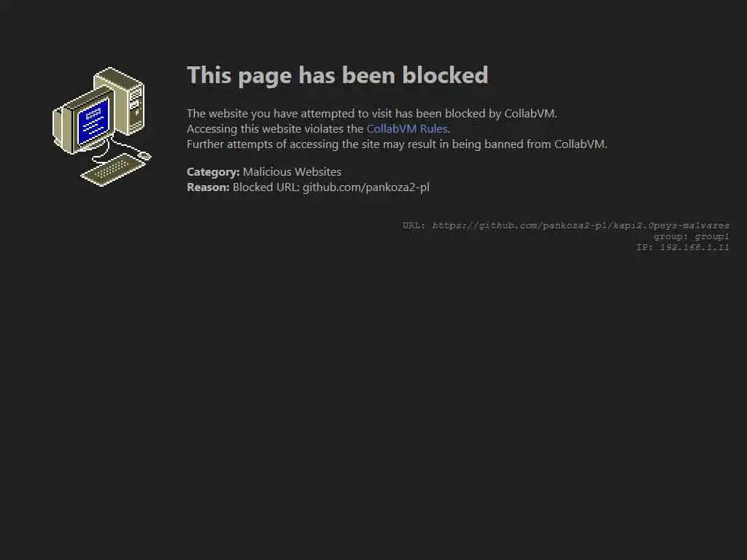Click the "This page has been blocked" heading
The width and height of the screenshot is (747, 560).
pyautogui.click(x=337, y=75)
